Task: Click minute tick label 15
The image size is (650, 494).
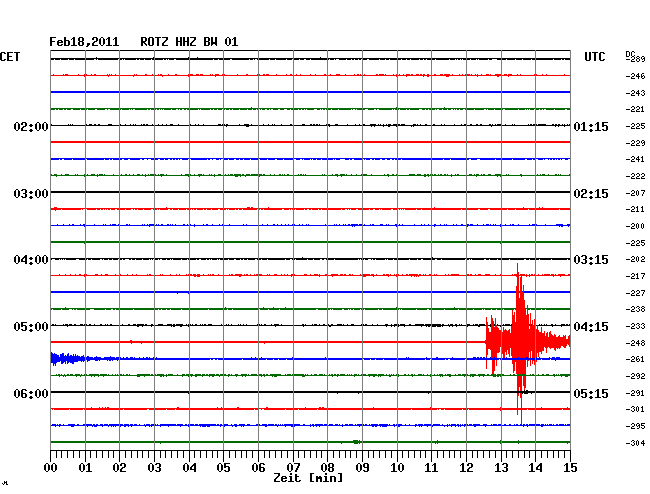Action: click(570, 468)
